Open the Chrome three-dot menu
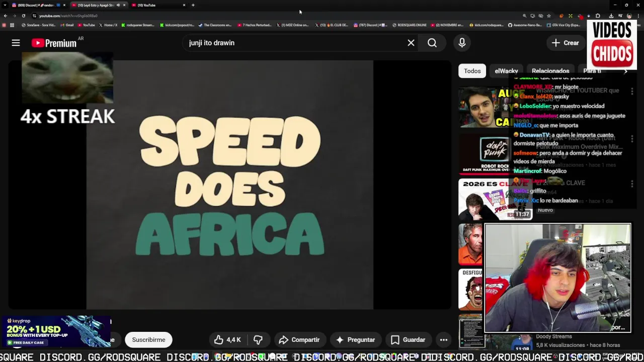Screen dimensions: 644x362 [638, 16]
